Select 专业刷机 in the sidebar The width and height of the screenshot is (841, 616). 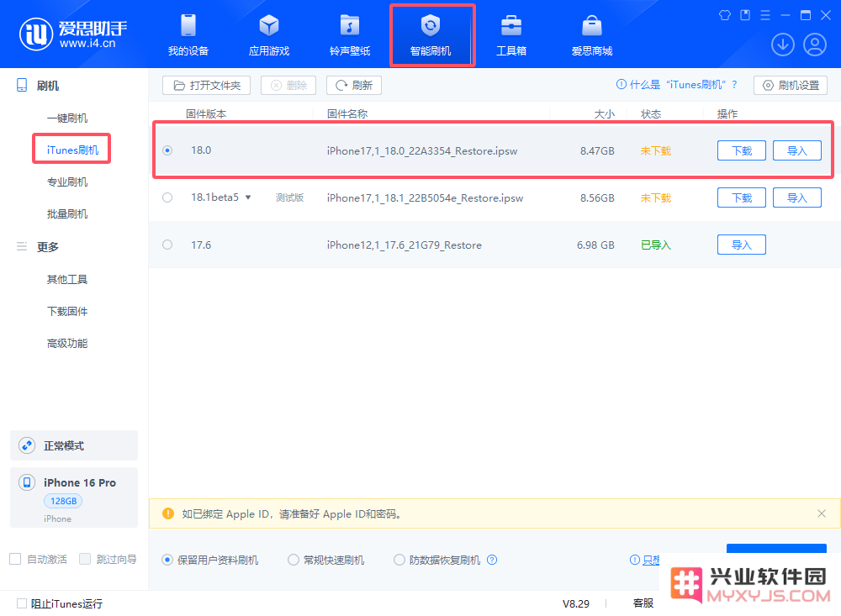67,182
